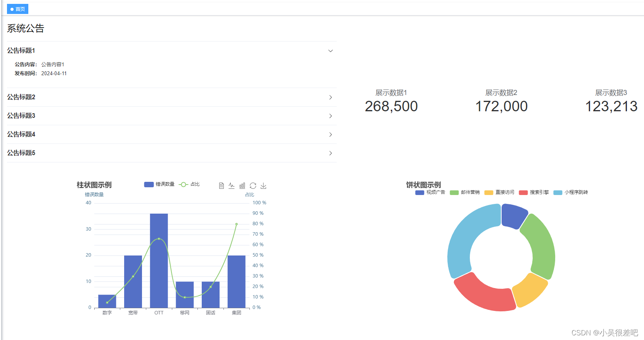644x340 pixels.
Task: Expand 公告标题5 chevron arrow
Action: coord(331,153)
